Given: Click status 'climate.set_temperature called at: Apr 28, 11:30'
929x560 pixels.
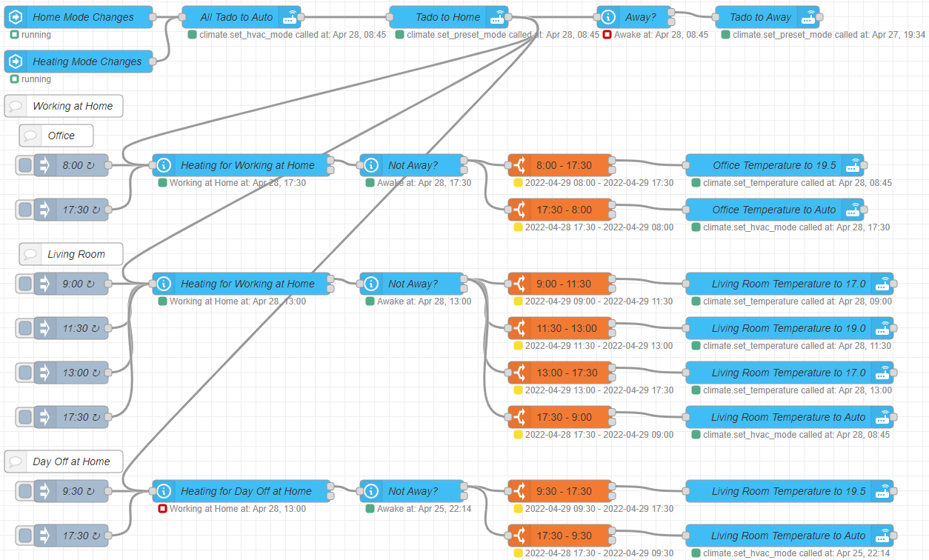Looking at the screenshot, I should pyautogui.click(x=797, y=346).
